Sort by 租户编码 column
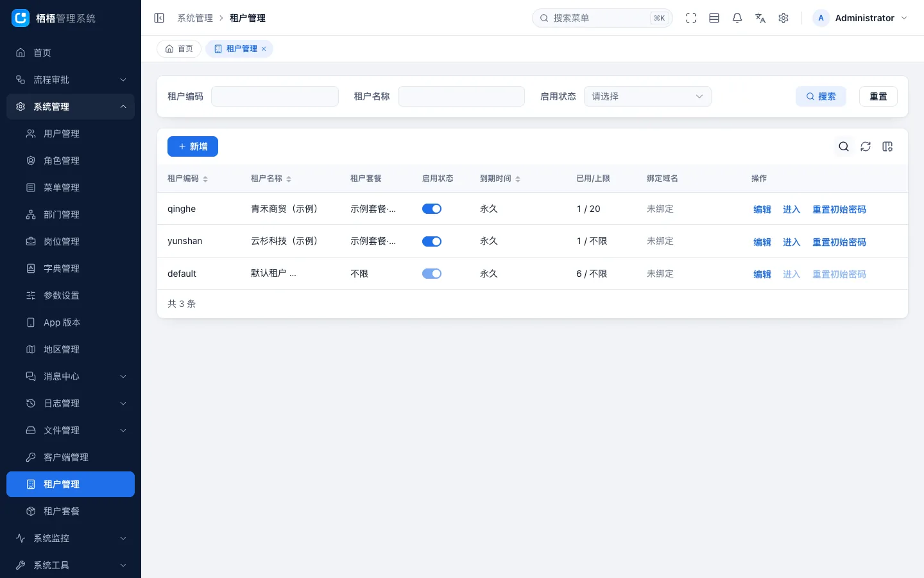This screenshot has width=924, height=578. [205, 179]
